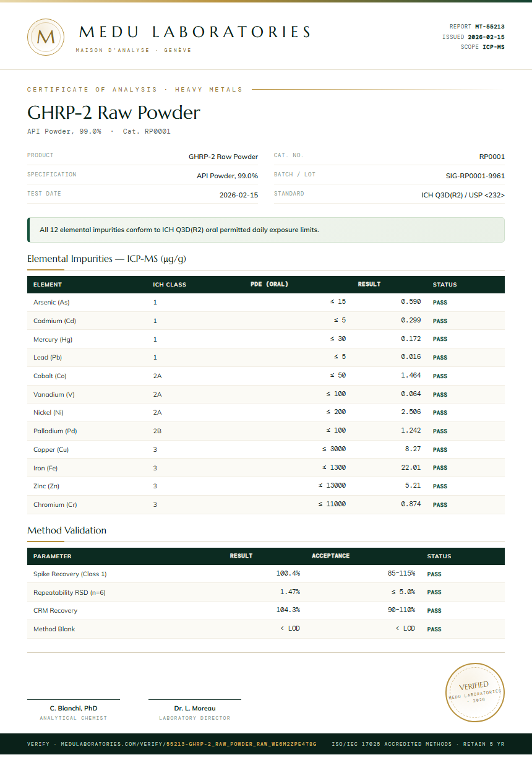Select the Palladium class 2B cell

(157, 431)
